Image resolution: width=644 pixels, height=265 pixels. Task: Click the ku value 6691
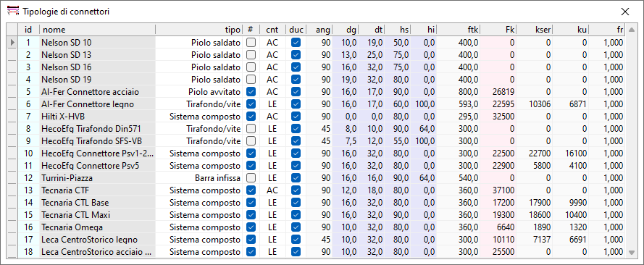(x=571, y=239)
